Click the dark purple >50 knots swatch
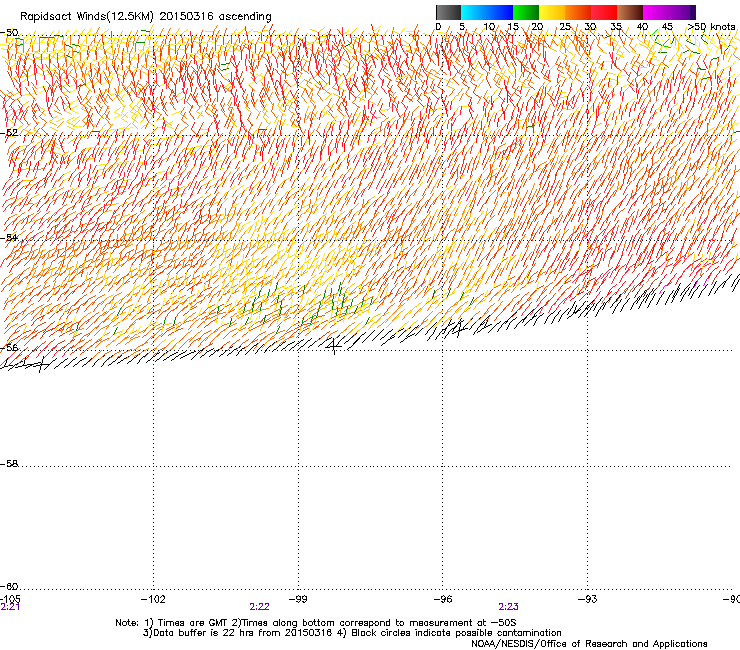Screen dimensions: 740x650 [693, 12]
